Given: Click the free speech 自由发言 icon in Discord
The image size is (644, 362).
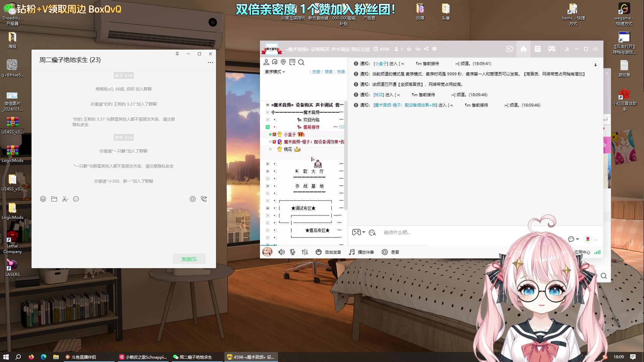Looking at the screenshot, I should pyautogui.click(x=318, y=252).
